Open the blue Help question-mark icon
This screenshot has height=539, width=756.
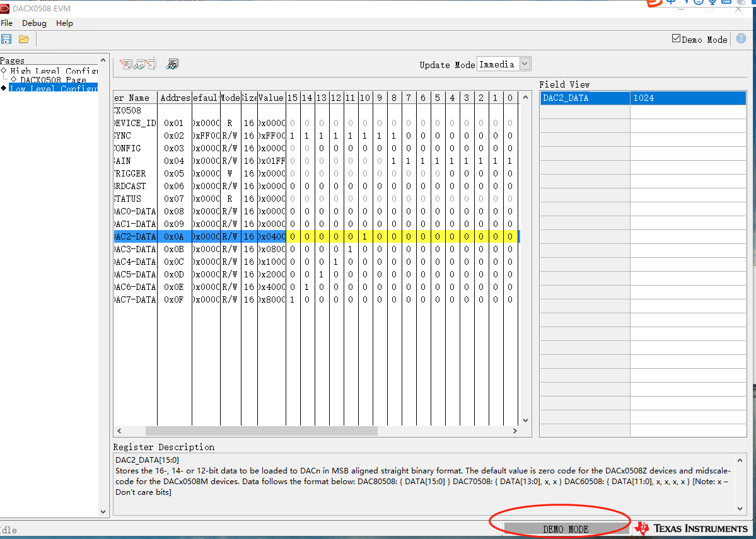tap(741, 38)
